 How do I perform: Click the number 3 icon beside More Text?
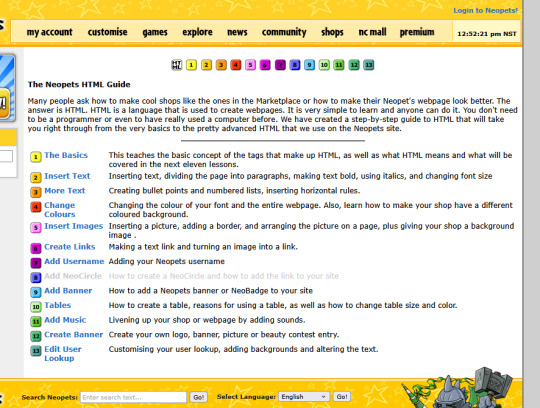click(36, 192)
